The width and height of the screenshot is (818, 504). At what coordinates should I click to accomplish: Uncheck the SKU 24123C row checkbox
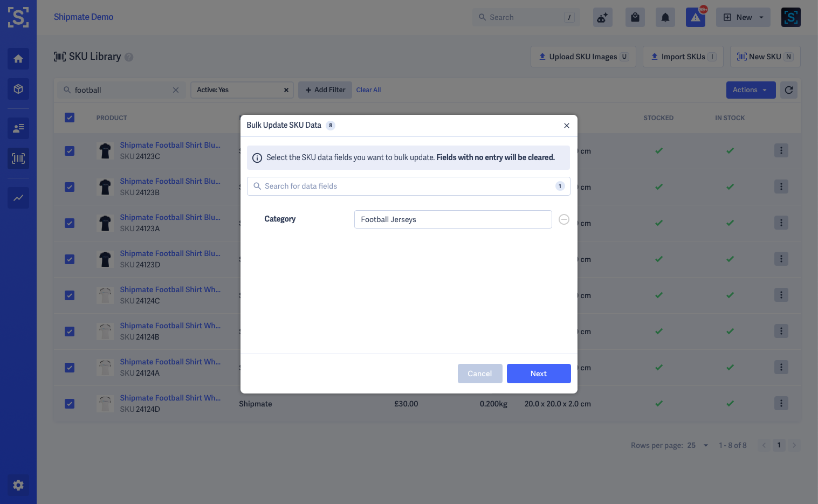(x=70, y=151)
